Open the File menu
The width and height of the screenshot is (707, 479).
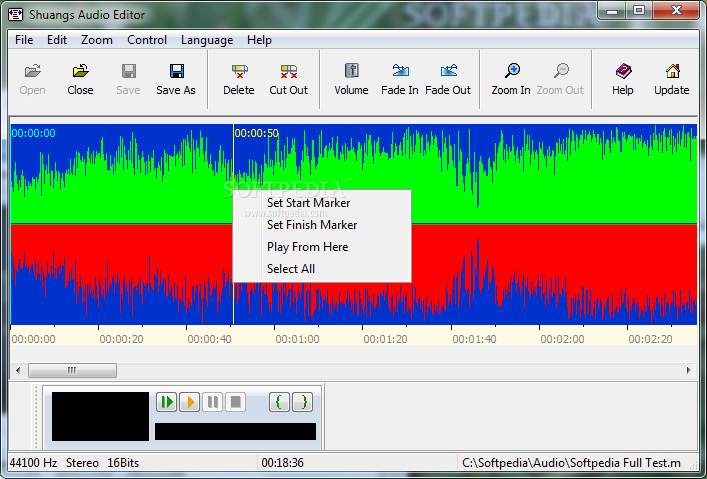24,40
